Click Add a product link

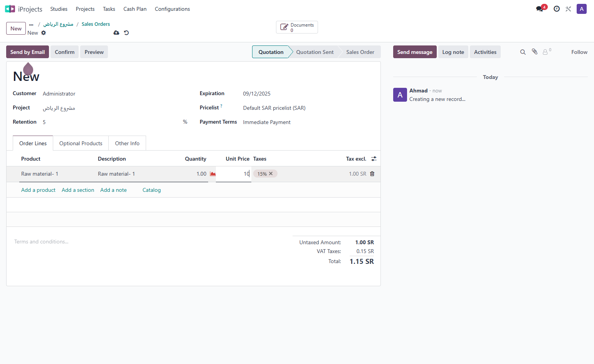[38, 190]
